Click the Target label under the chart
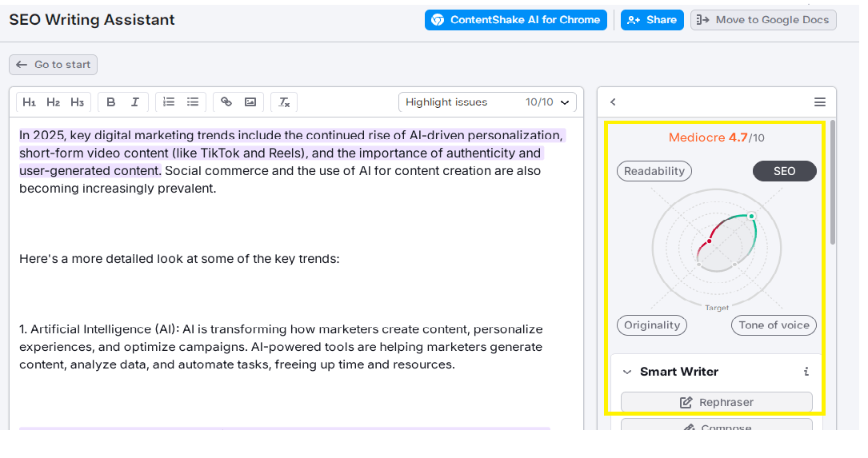 click(717, 308)
